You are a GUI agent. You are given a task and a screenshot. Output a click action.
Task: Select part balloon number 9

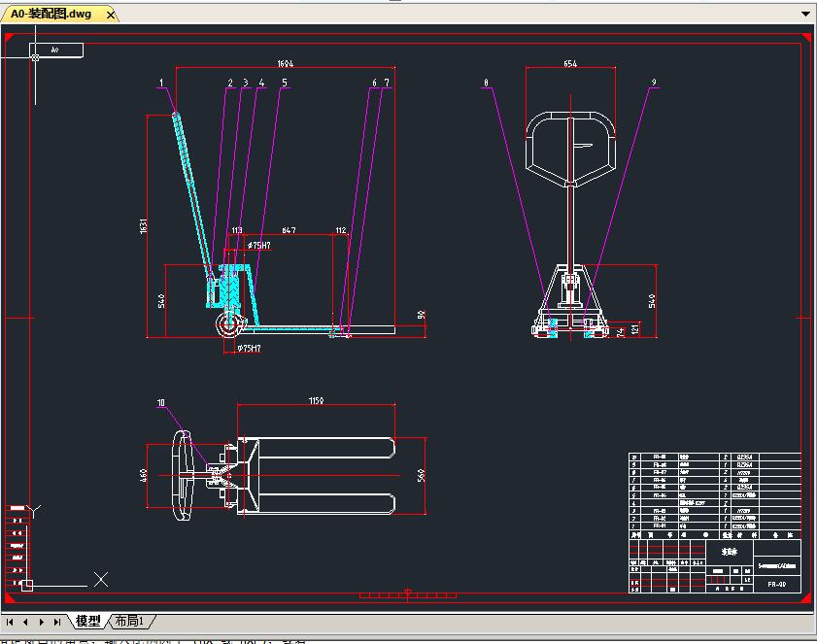point(654,84)
